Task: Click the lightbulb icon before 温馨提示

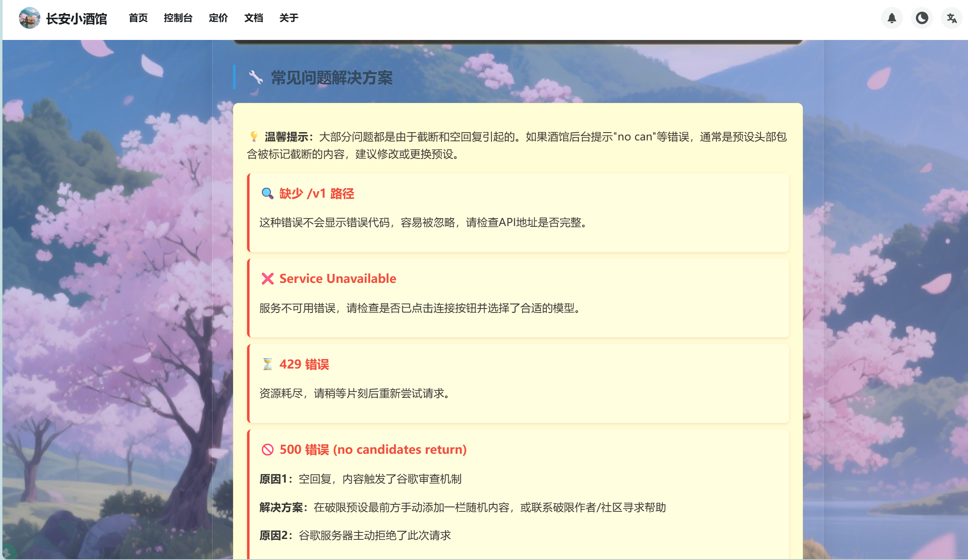Action: 254,136
